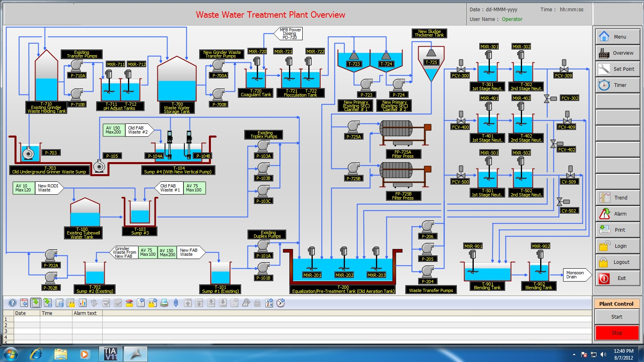
Task: Click the blue autoscroll up-down arrows icon
Action: point(176,303)
